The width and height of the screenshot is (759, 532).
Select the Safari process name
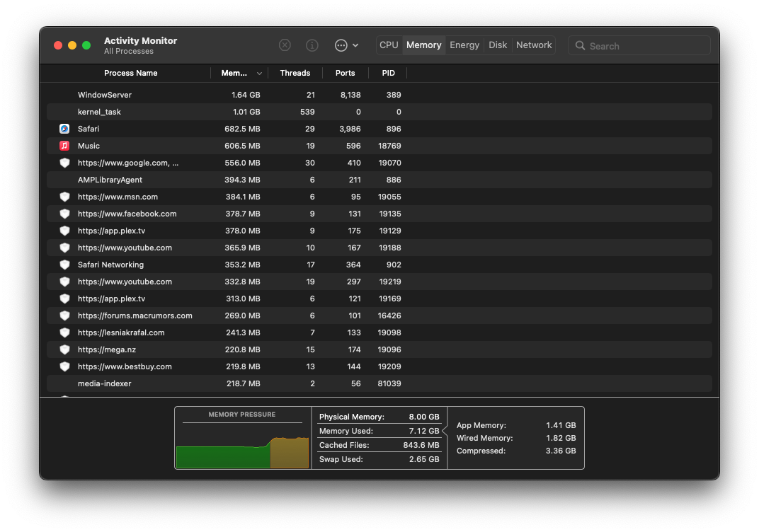point(89,129)
